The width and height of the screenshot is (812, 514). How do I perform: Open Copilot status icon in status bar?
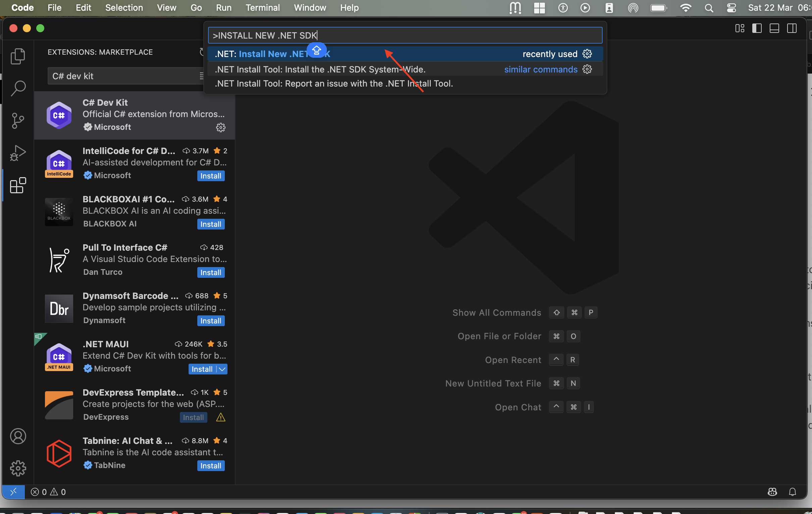pos(772,492)
